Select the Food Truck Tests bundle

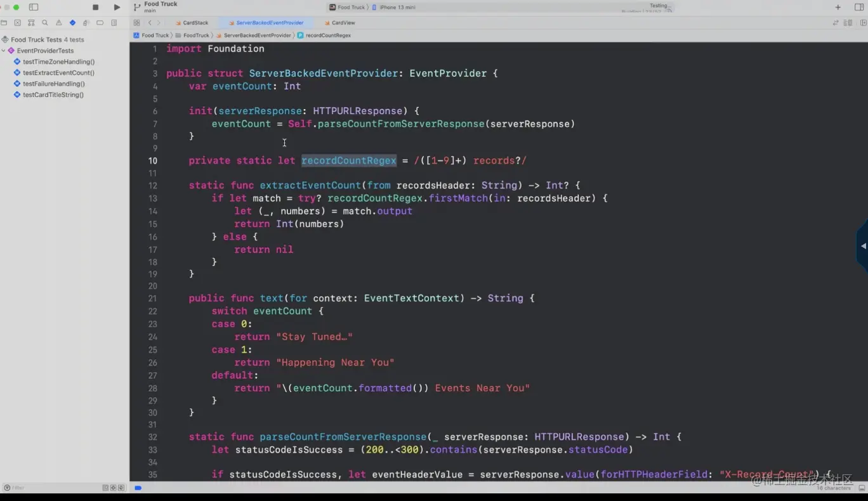tap(42, 39)
